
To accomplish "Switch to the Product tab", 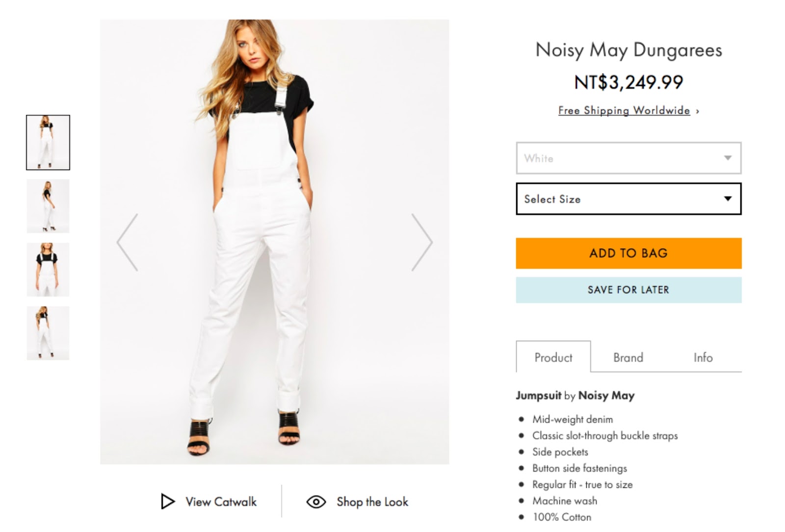I will click(553, 357).
